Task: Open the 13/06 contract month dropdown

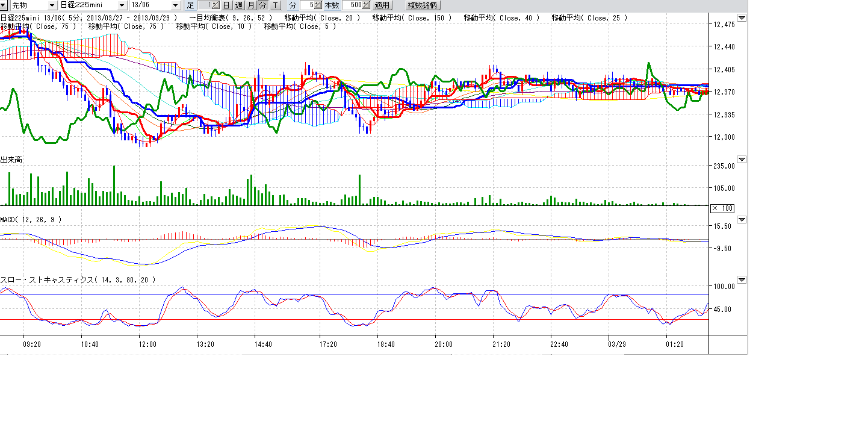Action: point(175,5)
